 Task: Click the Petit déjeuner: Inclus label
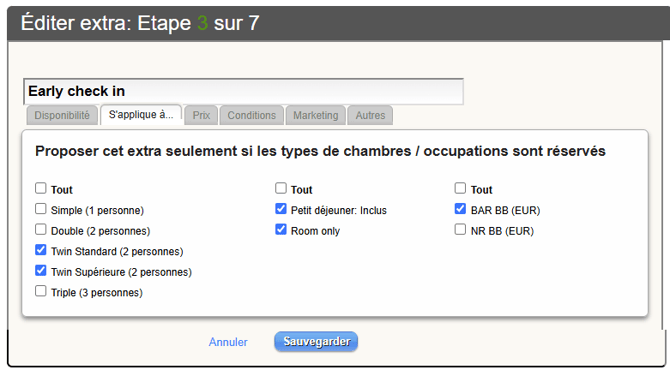[x=339, y=210]
